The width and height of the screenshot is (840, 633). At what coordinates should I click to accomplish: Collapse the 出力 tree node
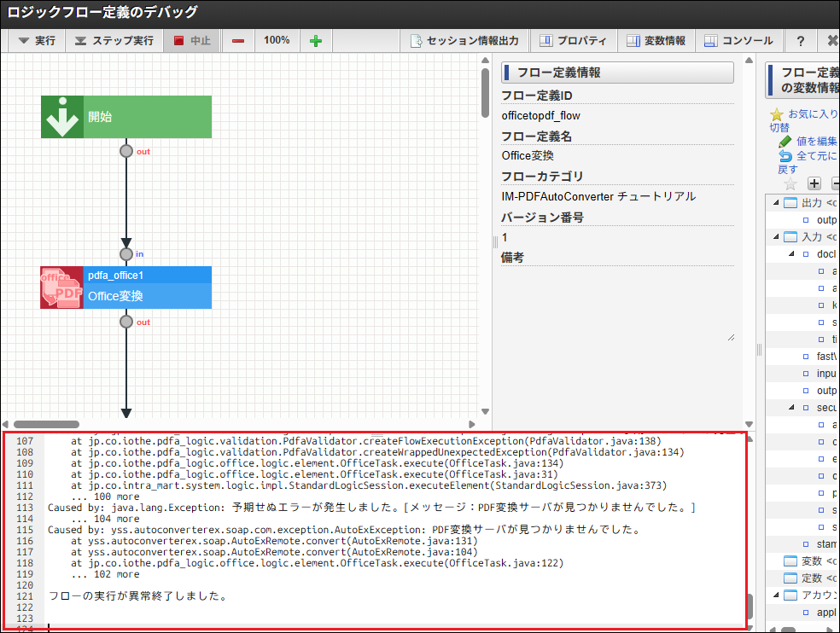(776, 202)
